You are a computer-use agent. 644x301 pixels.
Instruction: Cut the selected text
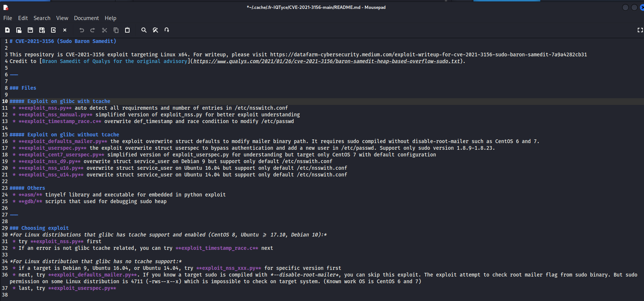[x=104, y=30]
